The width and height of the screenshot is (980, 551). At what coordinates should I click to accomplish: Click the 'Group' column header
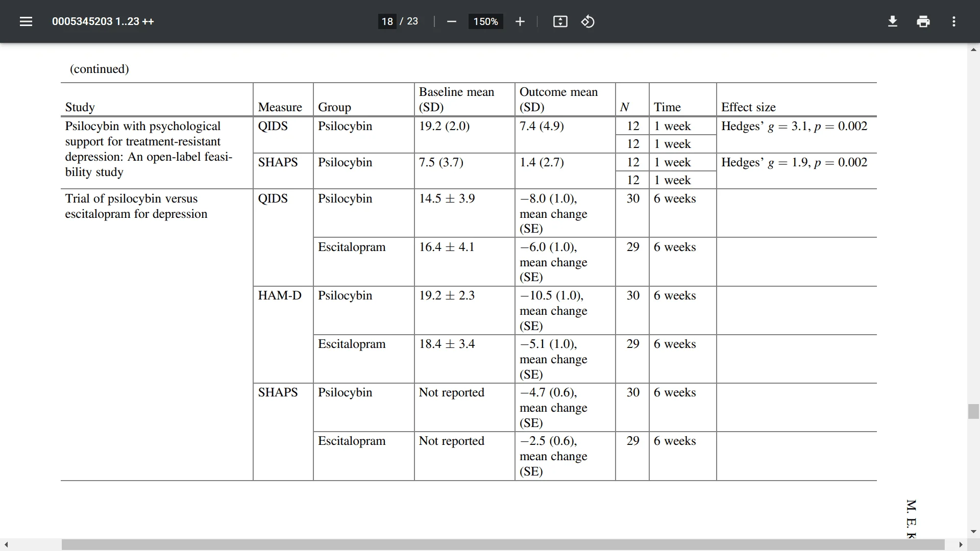pos(334,107)
